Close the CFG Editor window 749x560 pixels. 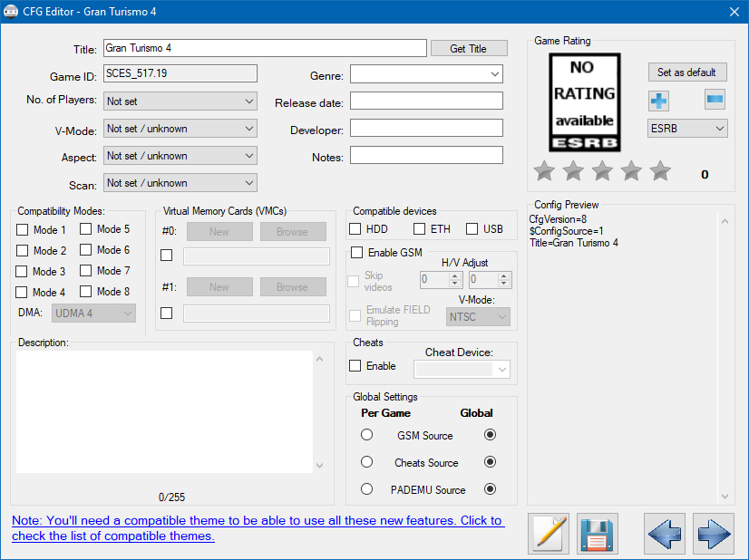734,12
